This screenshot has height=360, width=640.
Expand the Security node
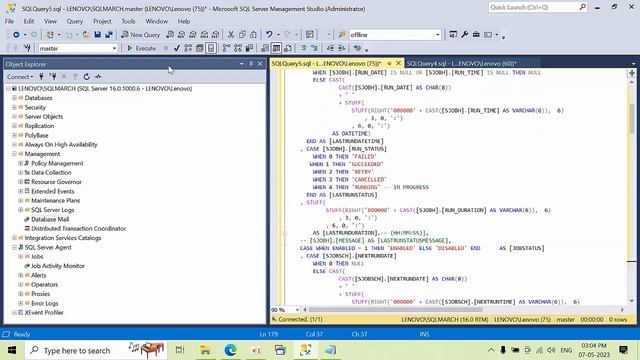point(14,107)
